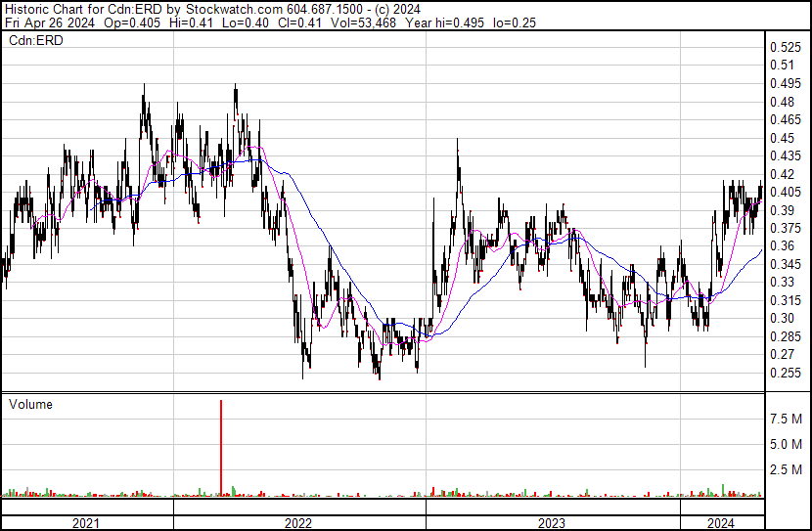Image resolution: width=812 pixels, height=531 pixels.
Task: Click the 0.255 price axis label
Action: point(785,373)
